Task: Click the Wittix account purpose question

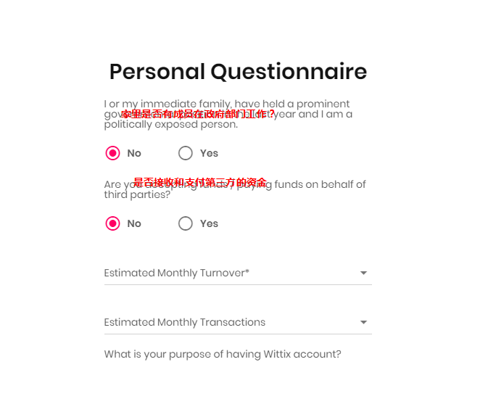Action: (222, 355)
